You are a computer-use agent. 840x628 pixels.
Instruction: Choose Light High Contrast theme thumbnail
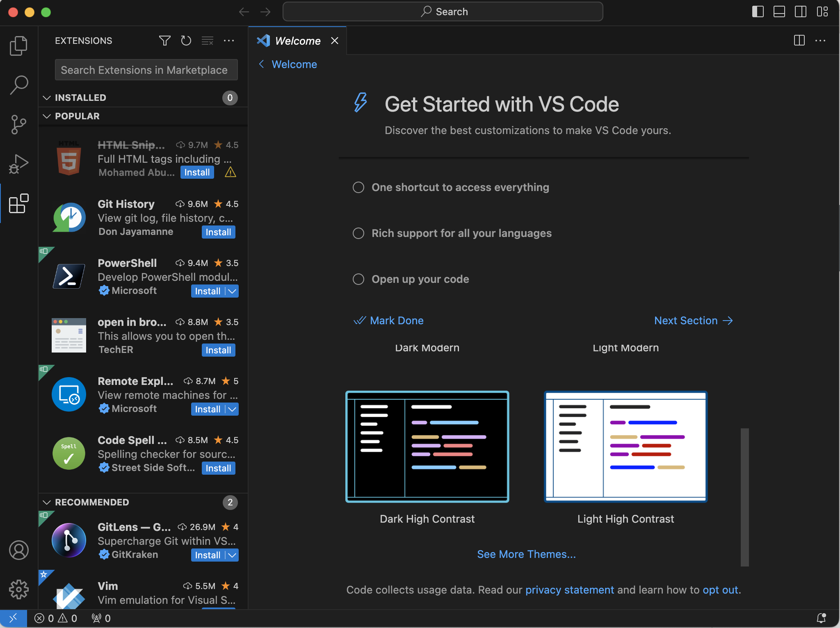pos(625,446)
